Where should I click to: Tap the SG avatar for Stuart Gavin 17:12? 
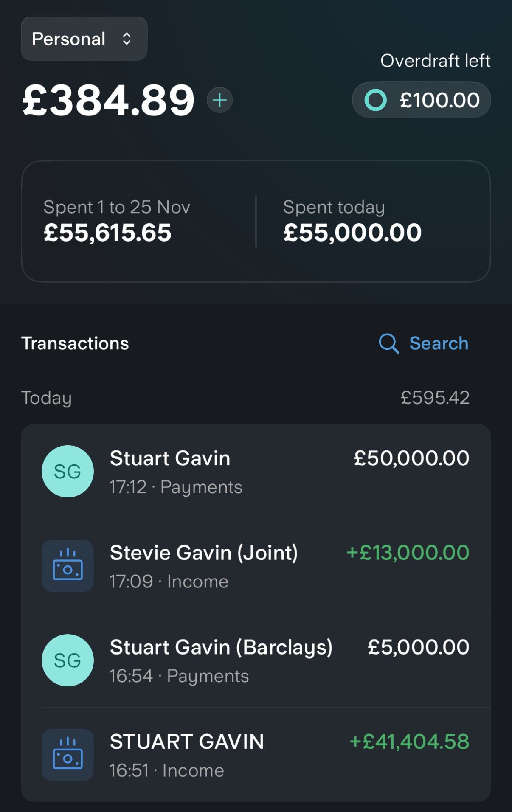(68, 471)
